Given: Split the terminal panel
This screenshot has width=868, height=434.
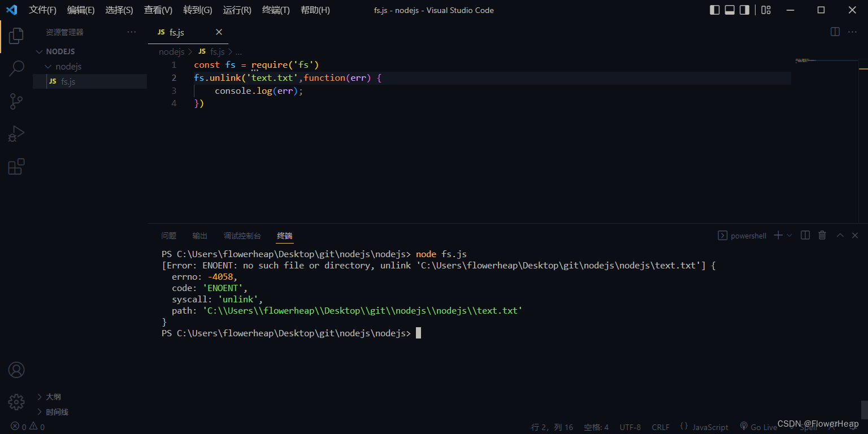Looking at the screenshot, I should (806, 235).
